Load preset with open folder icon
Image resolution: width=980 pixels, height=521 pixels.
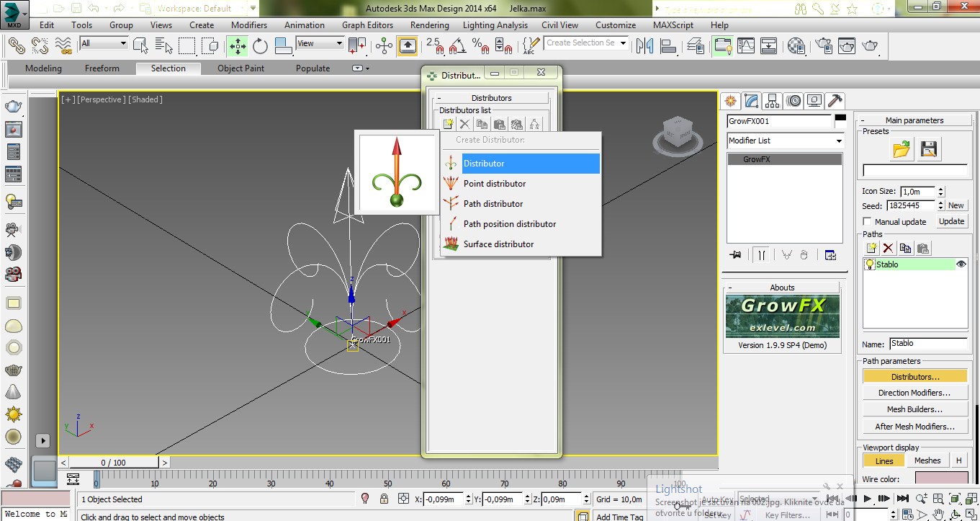[x=902, y=149]
